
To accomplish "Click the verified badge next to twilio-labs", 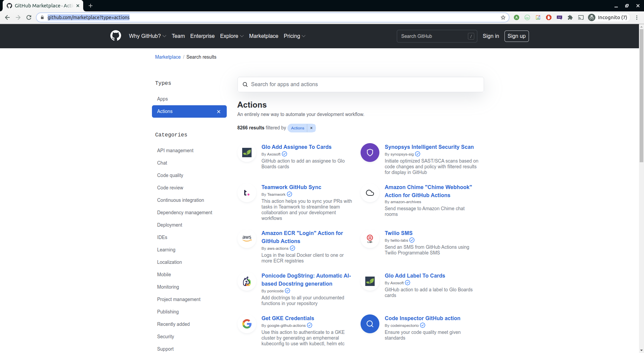I will pyautogui.click(x=412, y=240).
